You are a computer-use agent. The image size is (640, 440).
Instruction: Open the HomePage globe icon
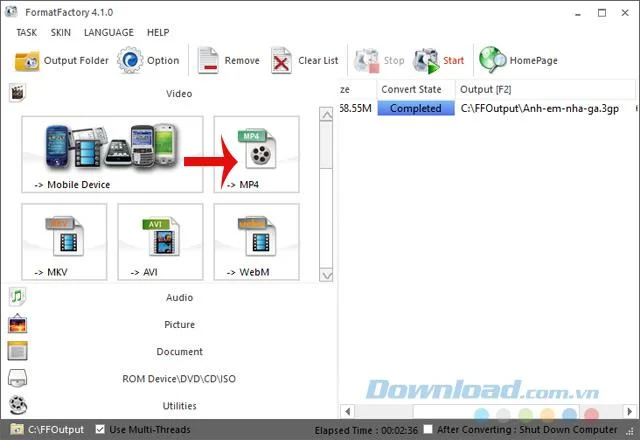coord(492,60)
